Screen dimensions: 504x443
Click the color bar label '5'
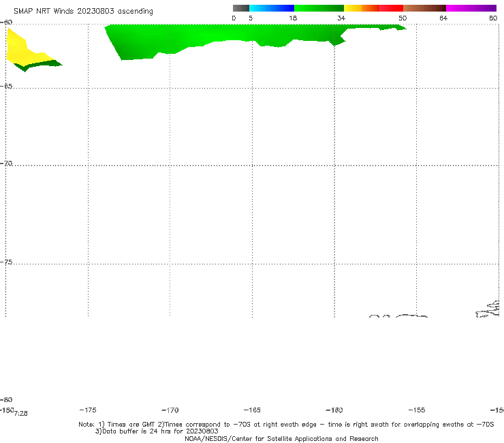[251, 18]
